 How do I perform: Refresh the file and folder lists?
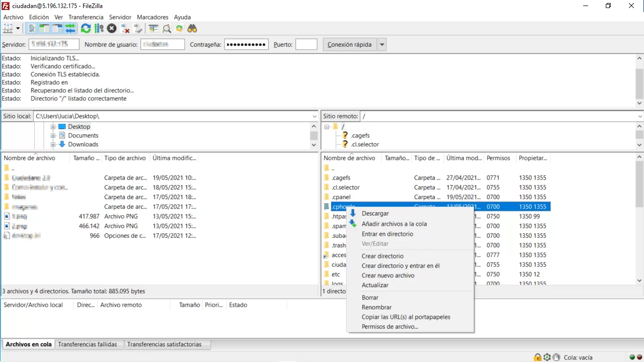pyautogui.click(x=86, y=29)
